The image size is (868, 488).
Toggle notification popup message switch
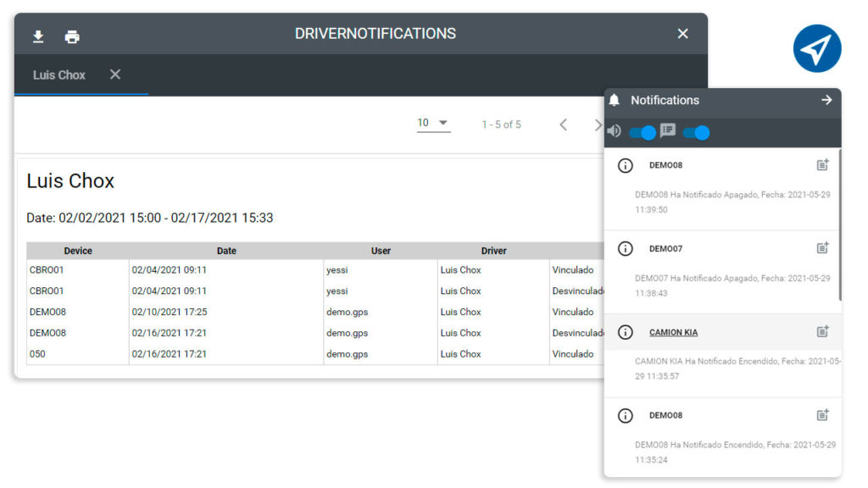pyautogui.click(x=697, y=133)
